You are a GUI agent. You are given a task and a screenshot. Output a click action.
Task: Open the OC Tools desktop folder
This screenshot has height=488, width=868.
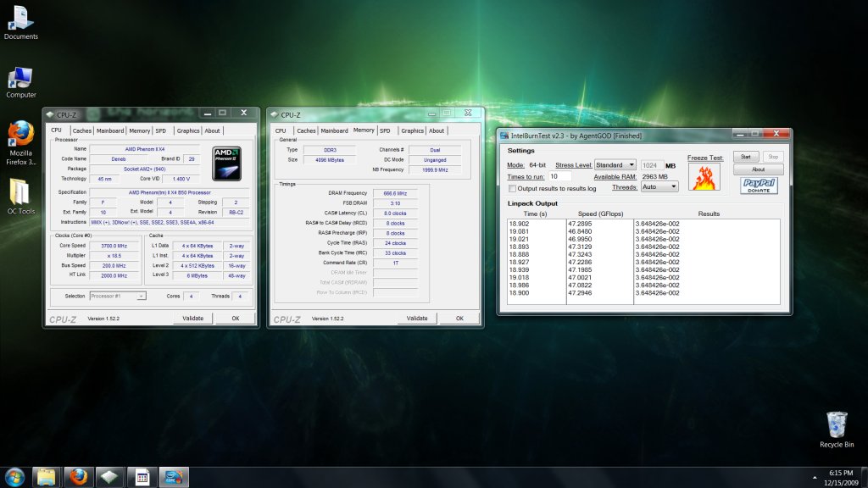(x=20, y=197)
